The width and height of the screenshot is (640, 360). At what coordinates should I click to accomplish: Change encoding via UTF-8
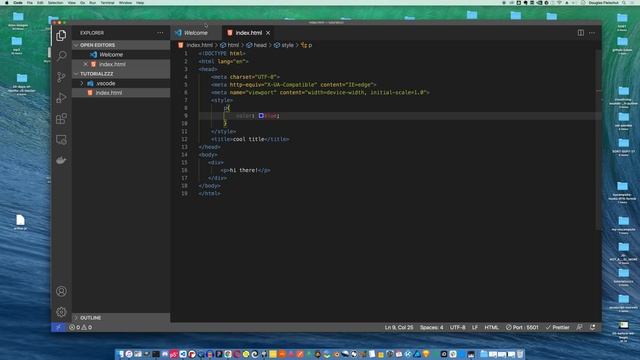457,327
